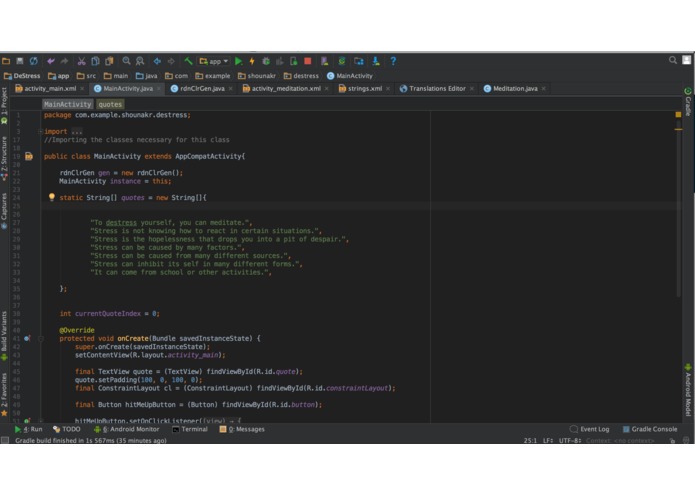
Task: Toggle the Gradle side panel
Action: 688,102
